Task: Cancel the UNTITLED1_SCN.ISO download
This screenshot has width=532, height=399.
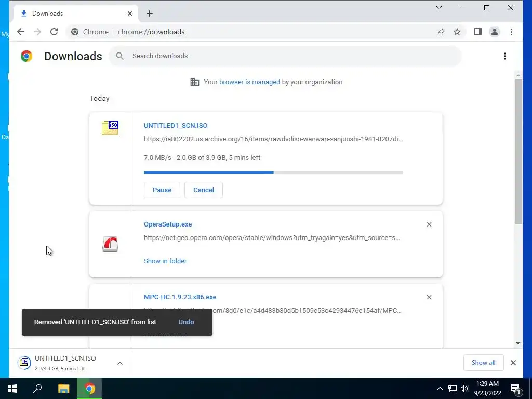Action: tap(204, 190)
